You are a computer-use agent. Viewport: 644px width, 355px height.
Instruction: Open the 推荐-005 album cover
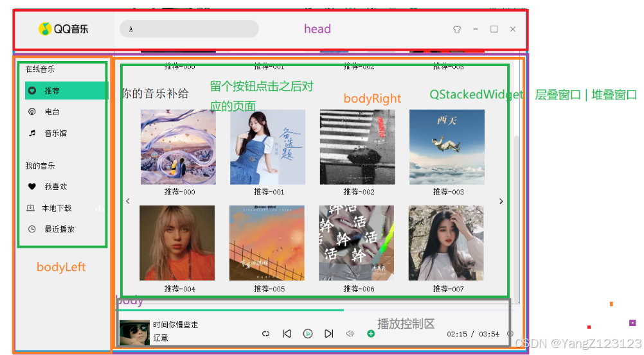(x=267, y=243)
